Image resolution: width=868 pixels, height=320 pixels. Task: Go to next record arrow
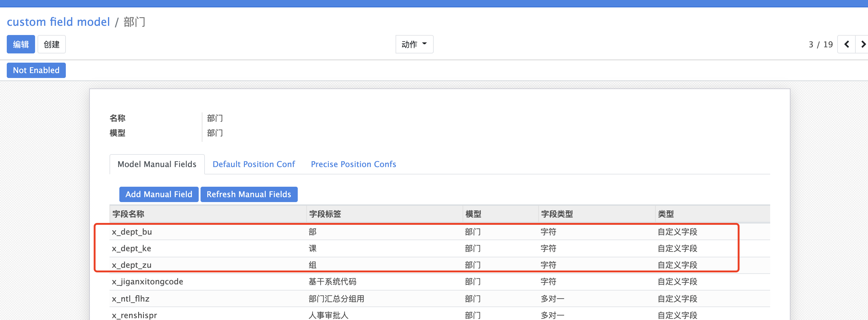(862, 45)
